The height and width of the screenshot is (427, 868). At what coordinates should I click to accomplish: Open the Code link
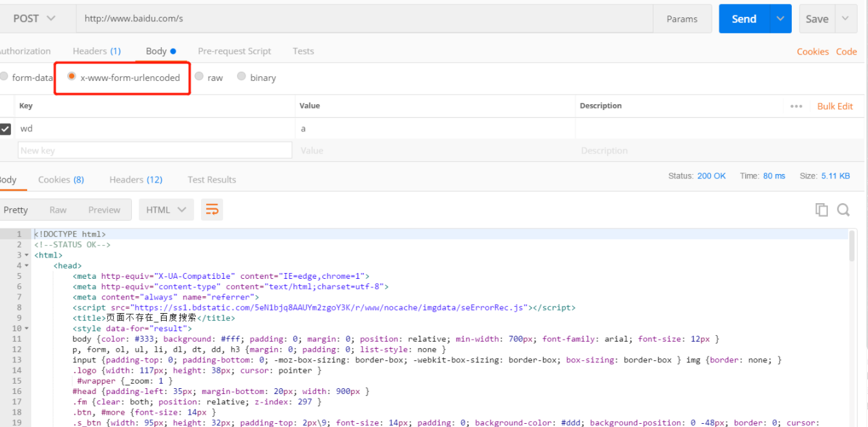tap(846, 52)
